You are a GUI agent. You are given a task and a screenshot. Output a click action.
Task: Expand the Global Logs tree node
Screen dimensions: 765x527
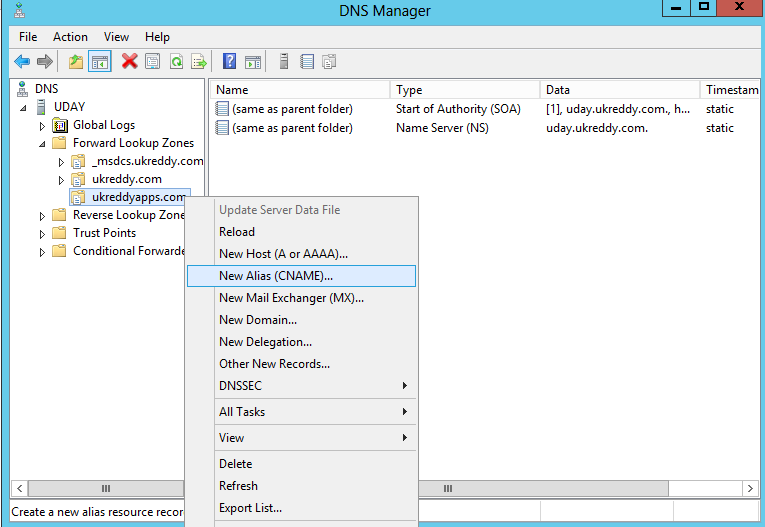[x=42, y=126]
